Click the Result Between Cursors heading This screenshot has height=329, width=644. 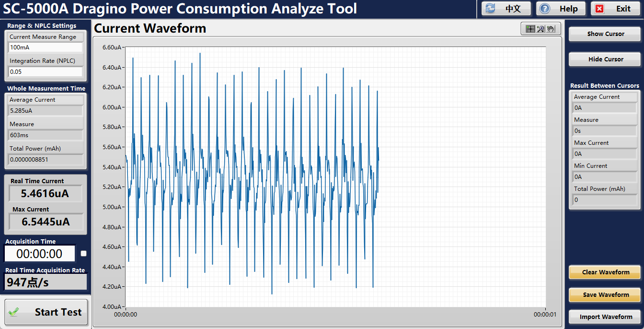click(605, 86)
